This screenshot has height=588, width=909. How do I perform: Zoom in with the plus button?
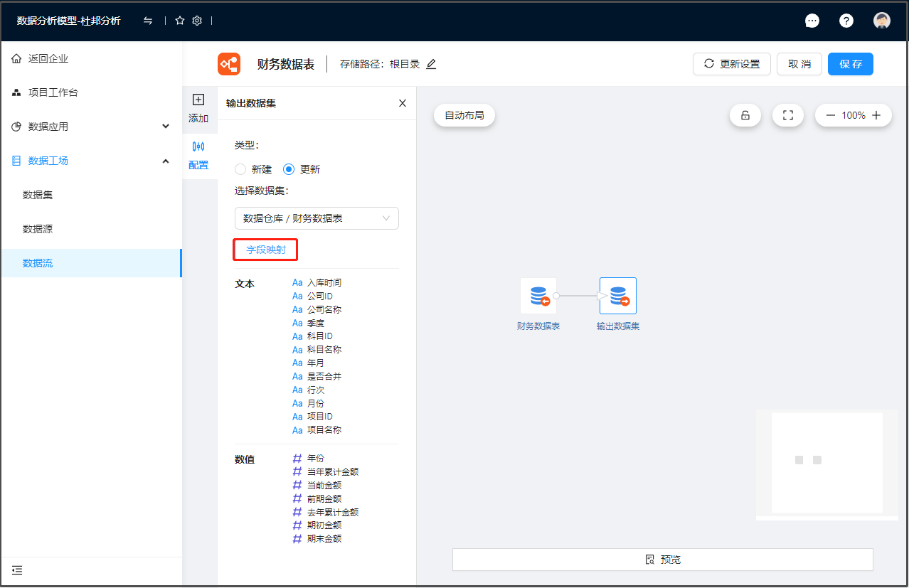coord(876,115)
